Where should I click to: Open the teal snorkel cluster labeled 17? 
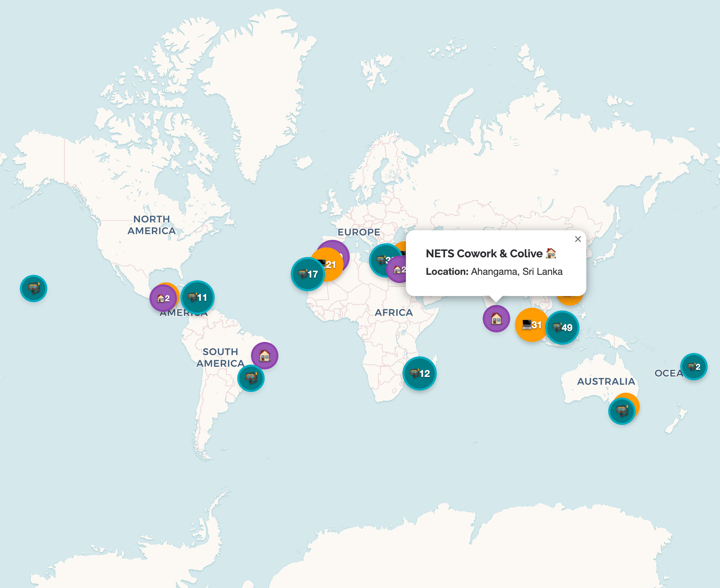[x=307, y=274]
